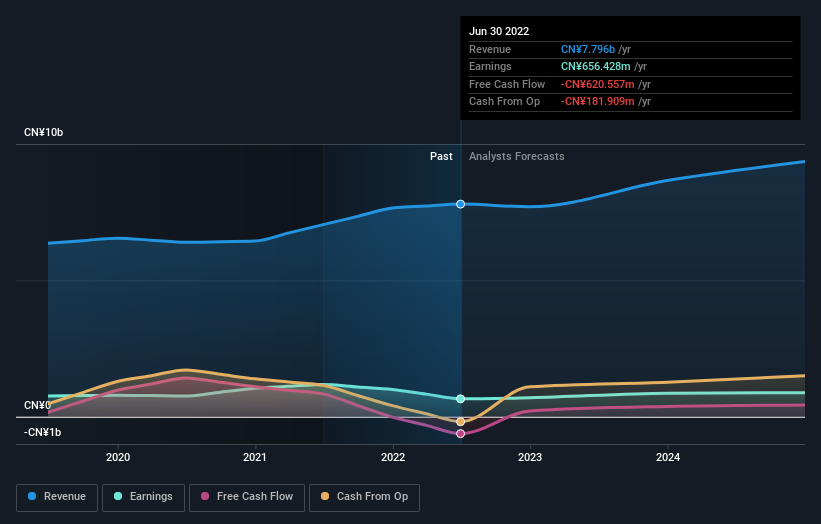This screenshot has height=524, width=821.
Task: Click the CN¥656.428m earnings value in tooltip
Action: (595, 66)
